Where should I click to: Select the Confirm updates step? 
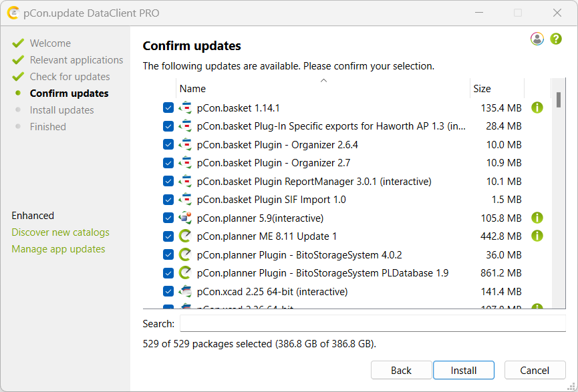(69, 93)
